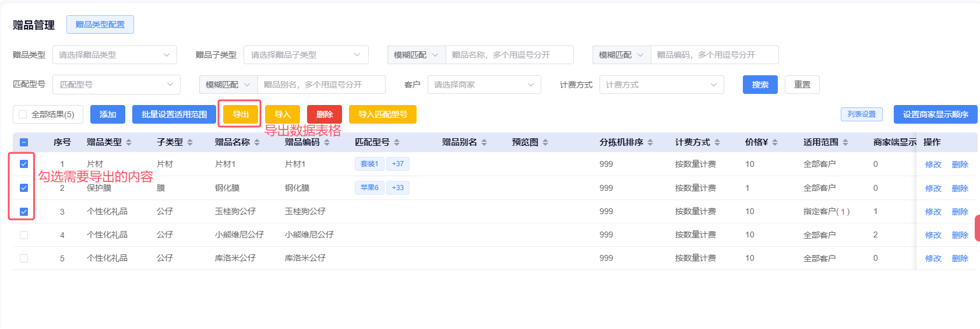
Task: Expand the +37 matching models tag
Action: tap(398, 164)
